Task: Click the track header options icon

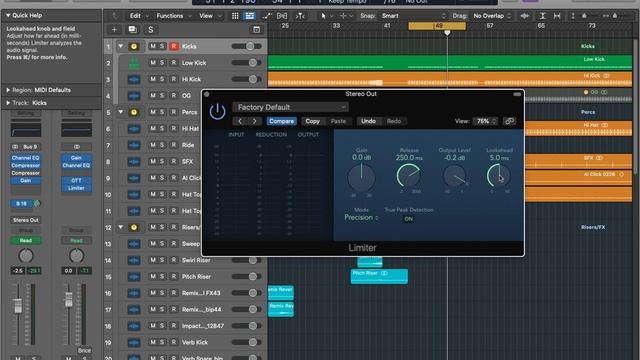Action: pos(256,29)
